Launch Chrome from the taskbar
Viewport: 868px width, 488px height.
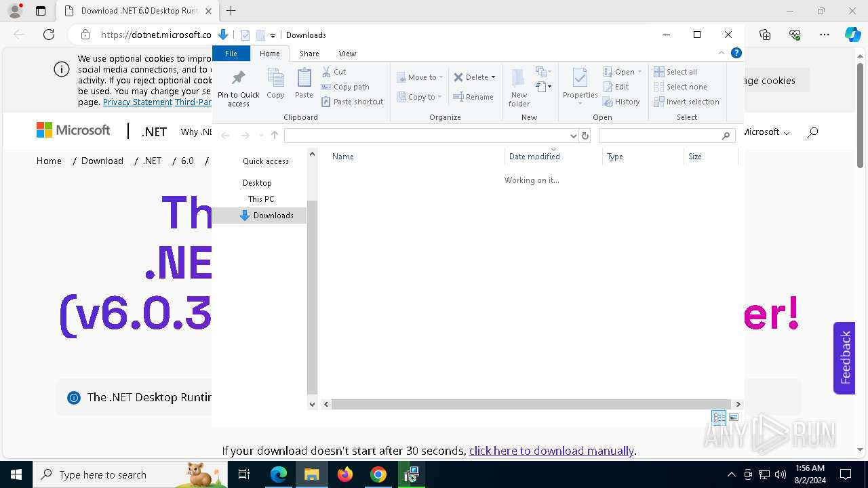point(378,474)
